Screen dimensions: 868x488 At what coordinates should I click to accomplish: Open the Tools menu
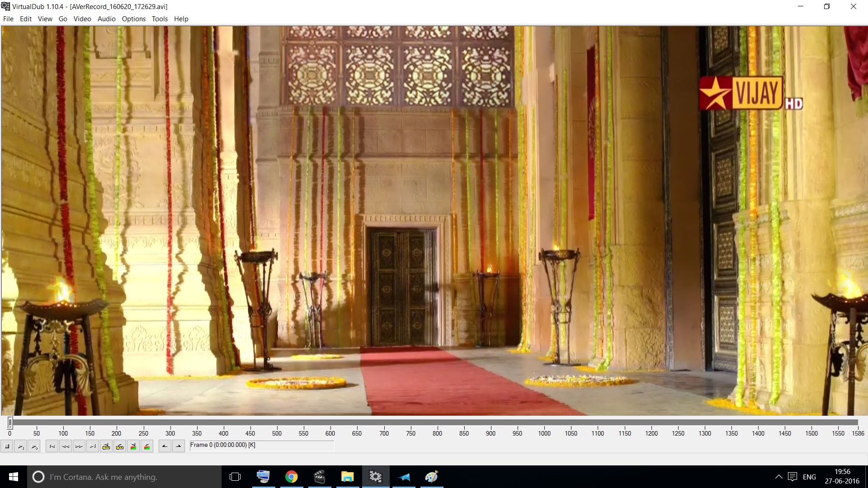point(160,19)
